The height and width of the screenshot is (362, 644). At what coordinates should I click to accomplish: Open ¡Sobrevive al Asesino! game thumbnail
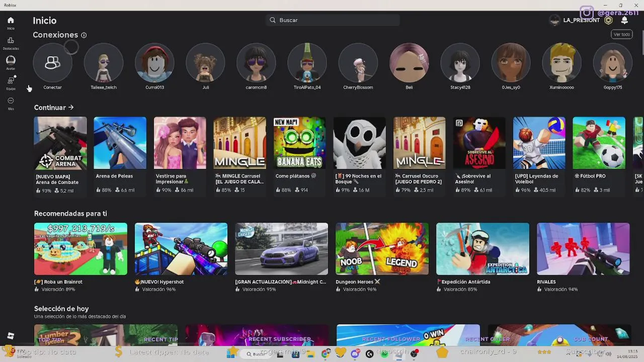click(479, 143)
